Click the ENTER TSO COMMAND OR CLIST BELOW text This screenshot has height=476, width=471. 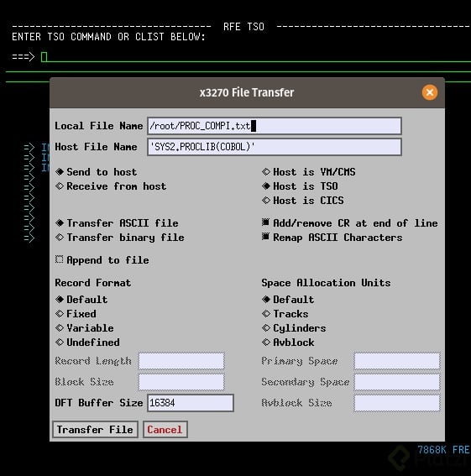(x=108, y=37)
